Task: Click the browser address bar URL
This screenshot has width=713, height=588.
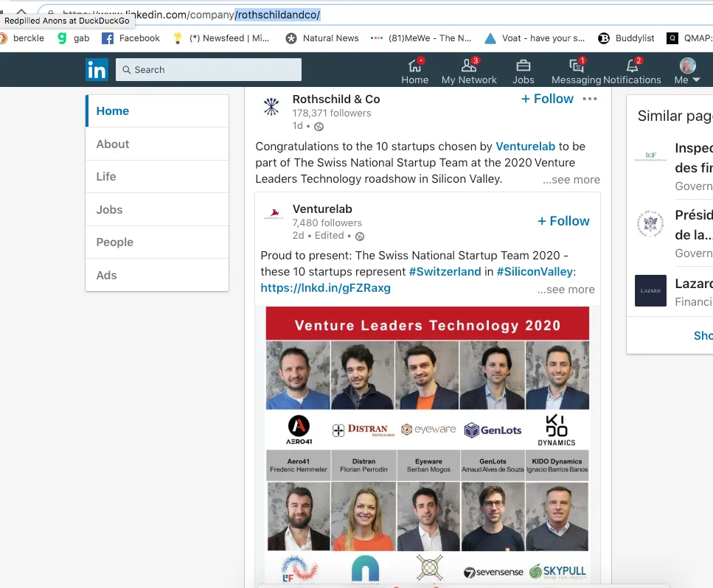Action: click(x=191, y=15)
